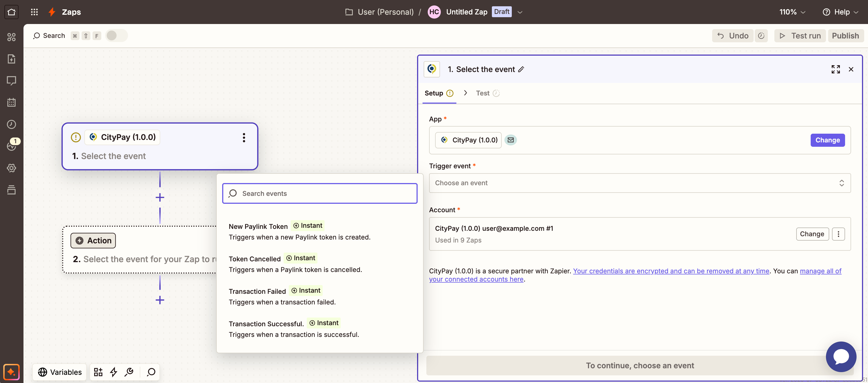Image resolution: width=868 pixels, height=383 pixels.
Task: Select the Token Cancelled event
Action: (x=319, y=264)
